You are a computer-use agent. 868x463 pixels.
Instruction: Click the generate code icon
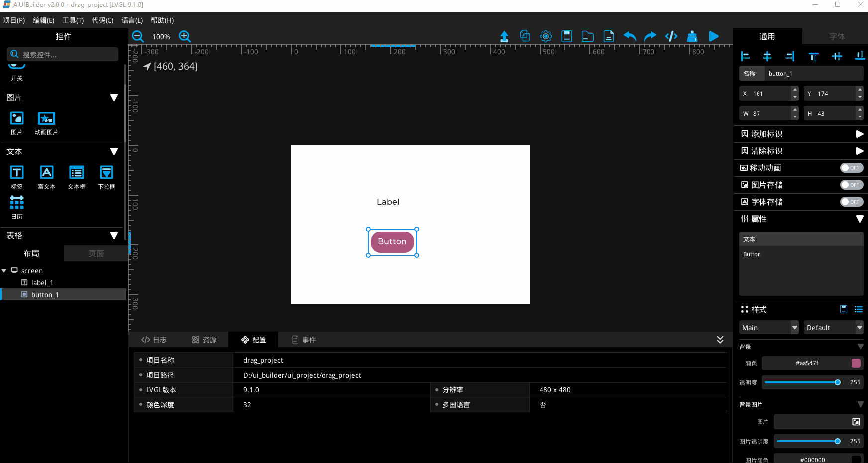pyautogui.click(x=671, y=36)
